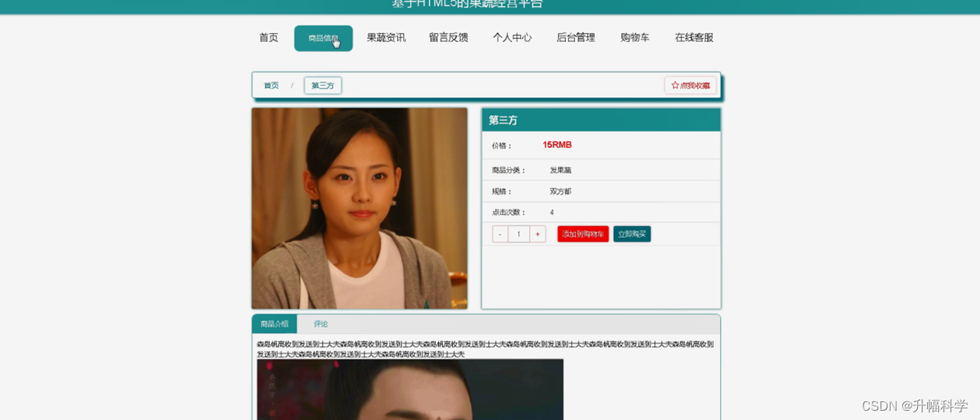Open 在线客服 chat link
Viewport: 980px width, 420px height.
(x=694, y=37)
